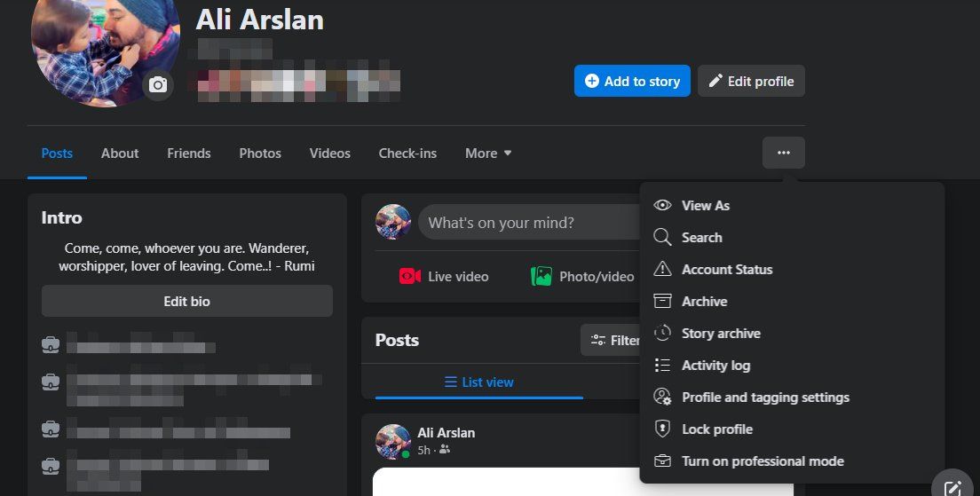980x496 pixels.
Task: Click the Intro heading
Action: click(62, 217)
